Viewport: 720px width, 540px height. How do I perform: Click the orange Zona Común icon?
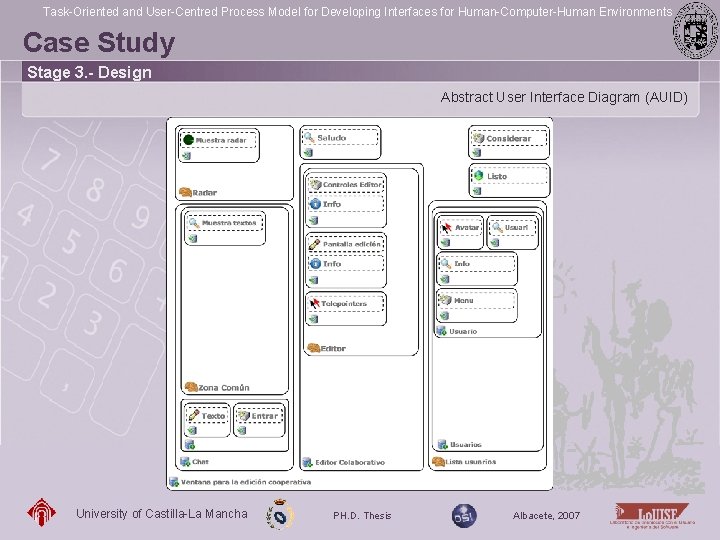tap(191, 387)
